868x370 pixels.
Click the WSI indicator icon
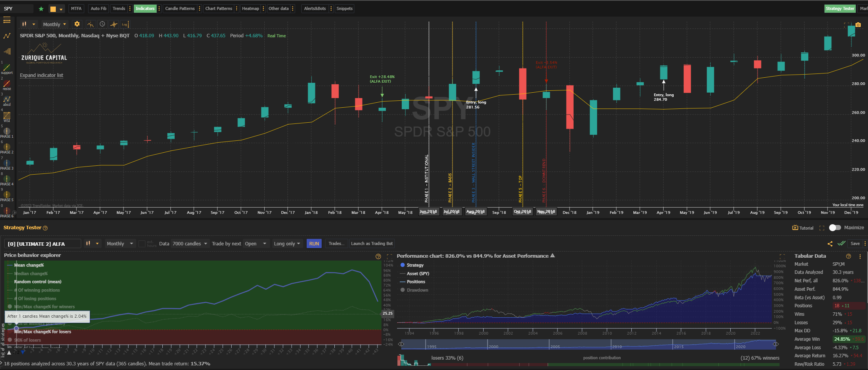[7, 117]
